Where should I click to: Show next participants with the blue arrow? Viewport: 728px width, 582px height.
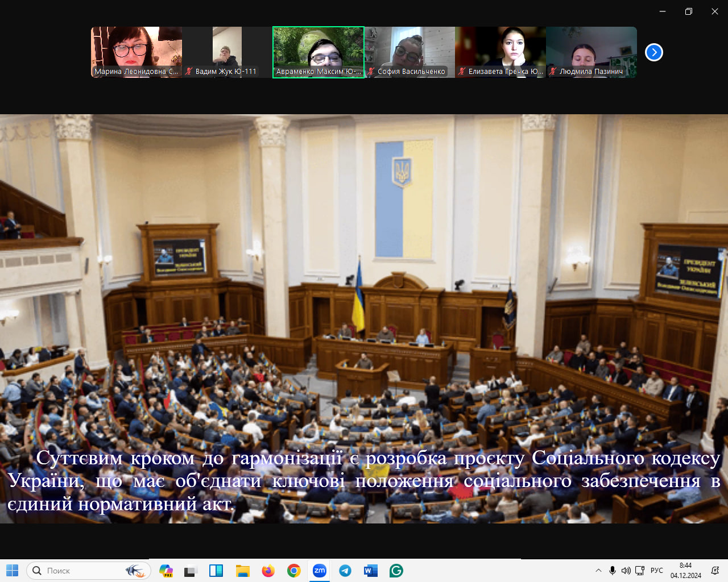pyautogui.click(x=654, y=52)
